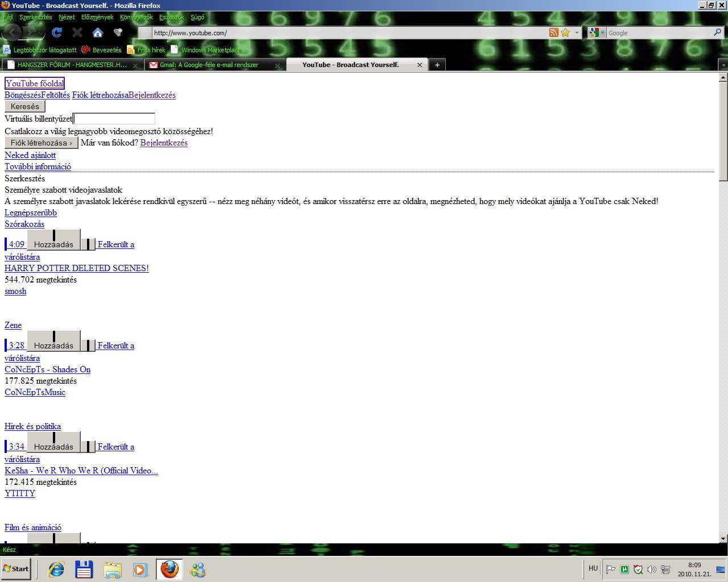Image resolution: width=728 pixels, height=582 pixels.
Task: Open the volume speaker tray icon
Action: (x=652, y=569)
